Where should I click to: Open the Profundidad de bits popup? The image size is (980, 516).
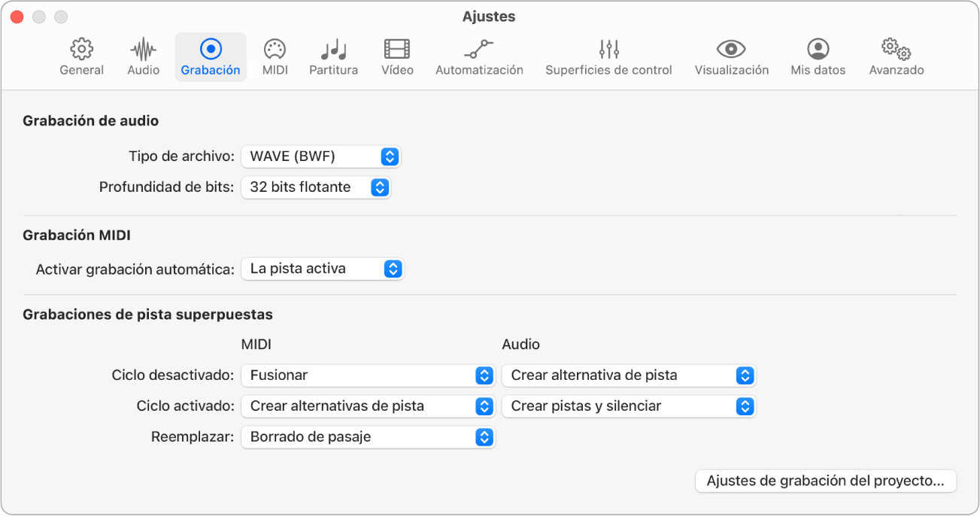[316, 187]
